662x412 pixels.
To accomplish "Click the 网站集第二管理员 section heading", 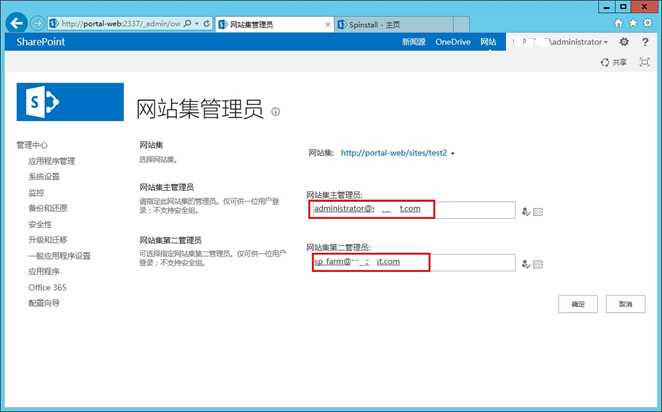I will click(170, 240).
